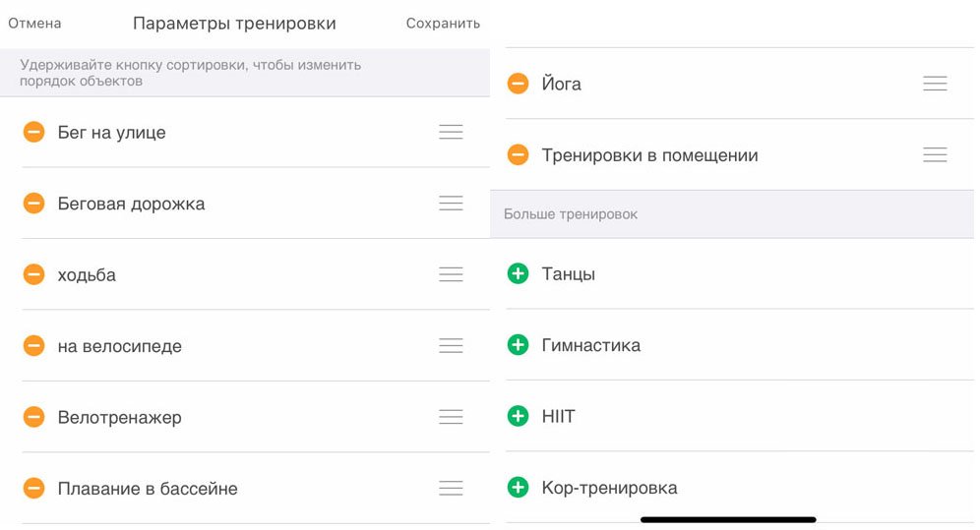Screen dimensions: 980x530
Task: Tap minus icon beside на велосипеде
Action: 33,345
